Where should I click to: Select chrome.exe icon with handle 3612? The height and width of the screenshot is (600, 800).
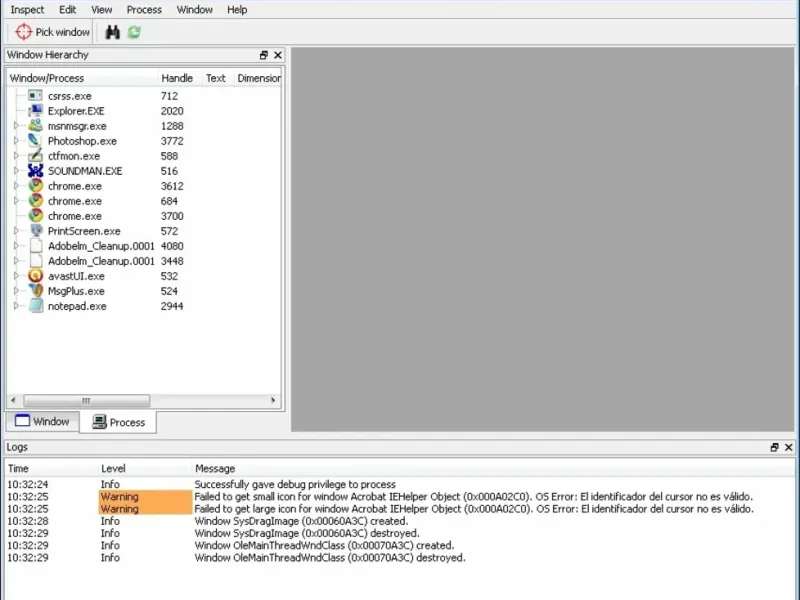coord(35,186)
